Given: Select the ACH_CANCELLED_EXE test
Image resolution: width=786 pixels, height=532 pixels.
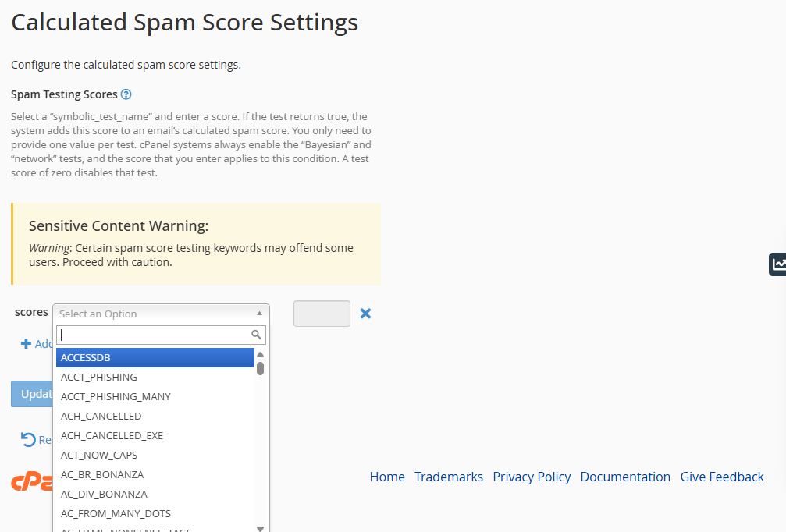Looking at the screenshot, I should point(112,435).
